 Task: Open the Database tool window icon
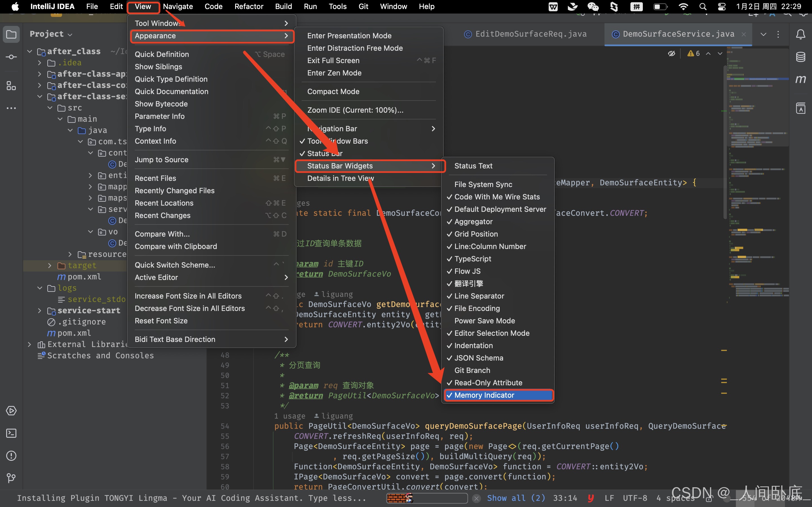pyautogui.click(x=801, y=57)
